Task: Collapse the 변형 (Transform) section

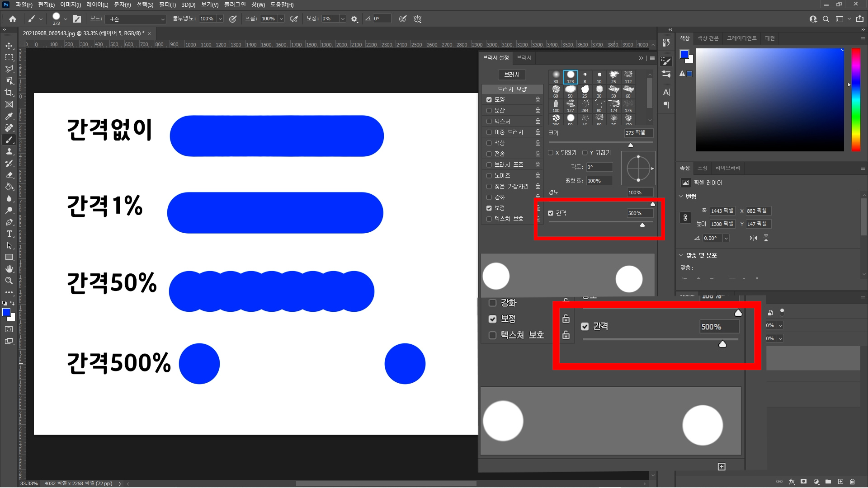Action: tap(681, 197)
